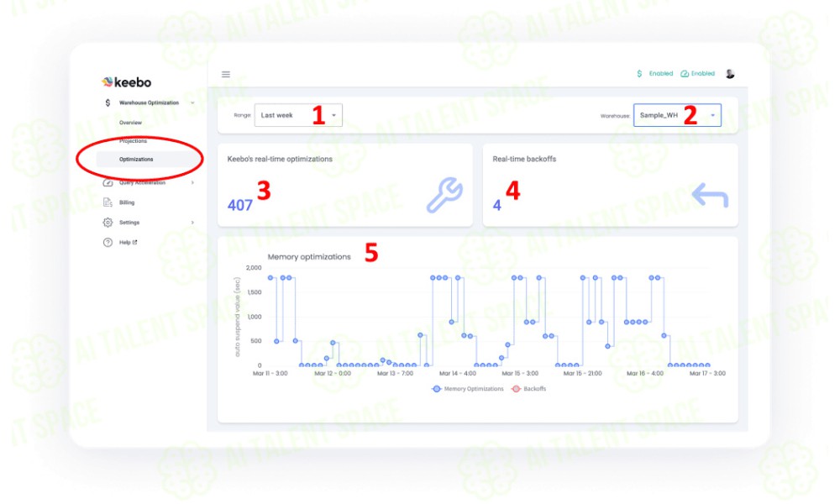Click the 1,500 y-axis label
This screenshot has height=504, width=840.
[255, 292]
